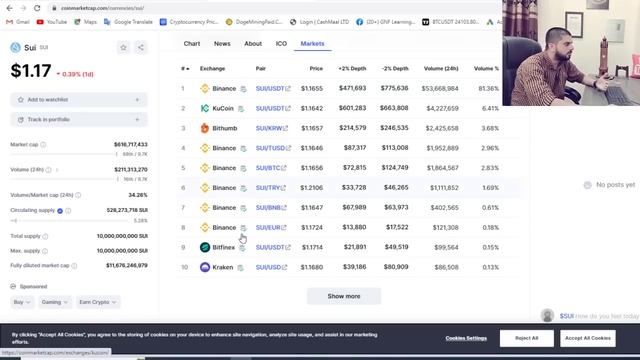Click the reserves icon next to Kraken
The image size is (640, 360).
(240, 268)
